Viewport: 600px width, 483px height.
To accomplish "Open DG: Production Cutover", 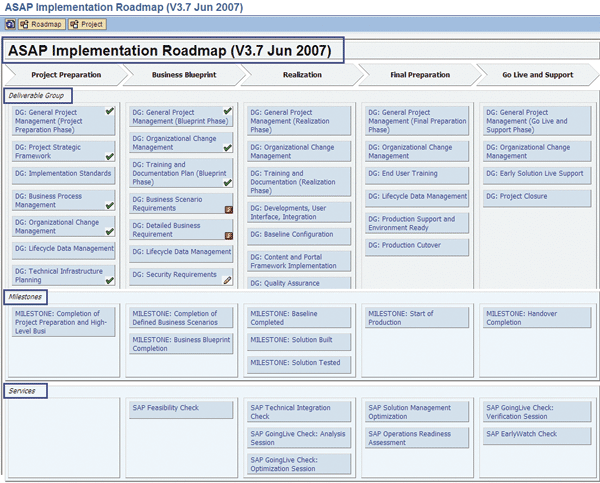I will click(x=417, y=248).
